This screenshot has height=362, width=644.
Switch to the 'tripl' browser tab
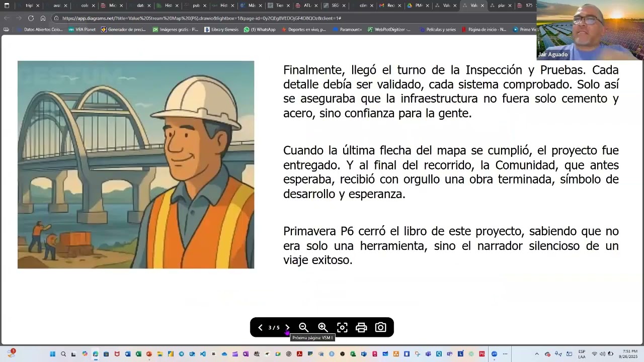[29, 6]
